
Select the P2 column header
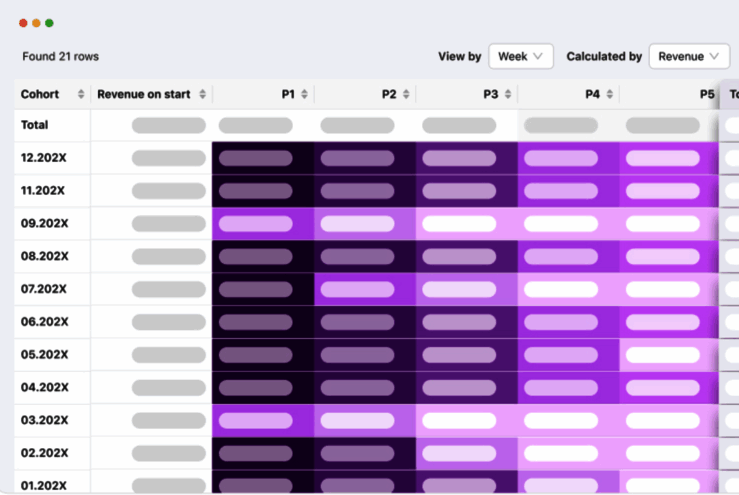click(389, 95)
